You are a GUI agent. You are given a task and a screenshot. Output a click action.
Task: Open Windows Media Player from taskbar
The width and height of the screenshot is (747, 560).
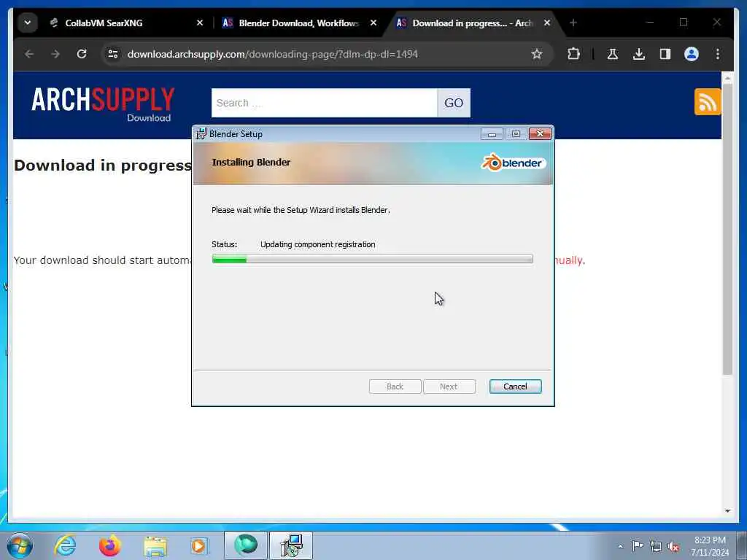[x=200, y=545]
